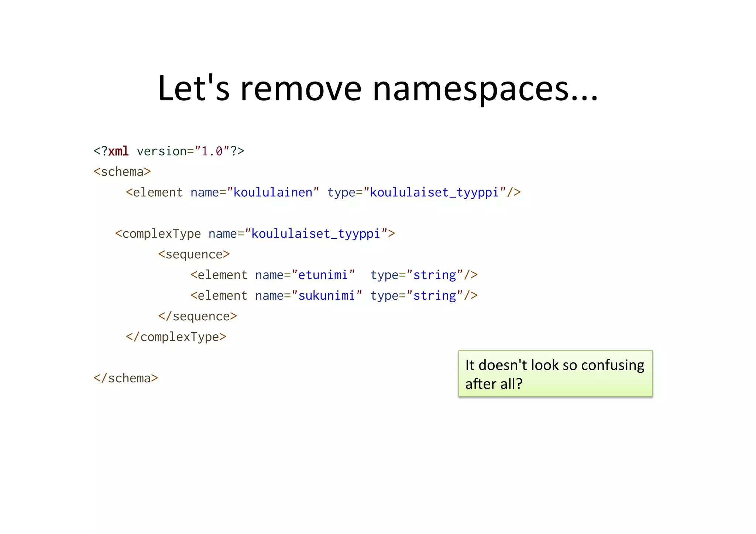
Task: Click the slide title 'Let's remove namespaces...'
Action: (377, 89)
